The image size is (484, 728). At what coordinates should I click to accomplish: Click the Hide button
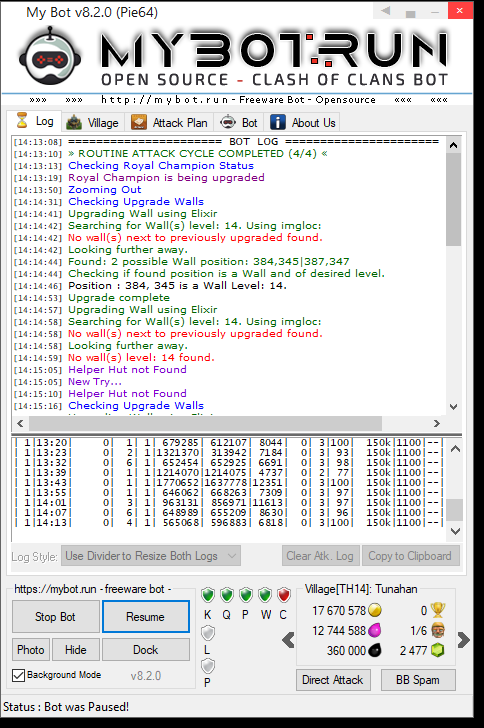[76, 650]
